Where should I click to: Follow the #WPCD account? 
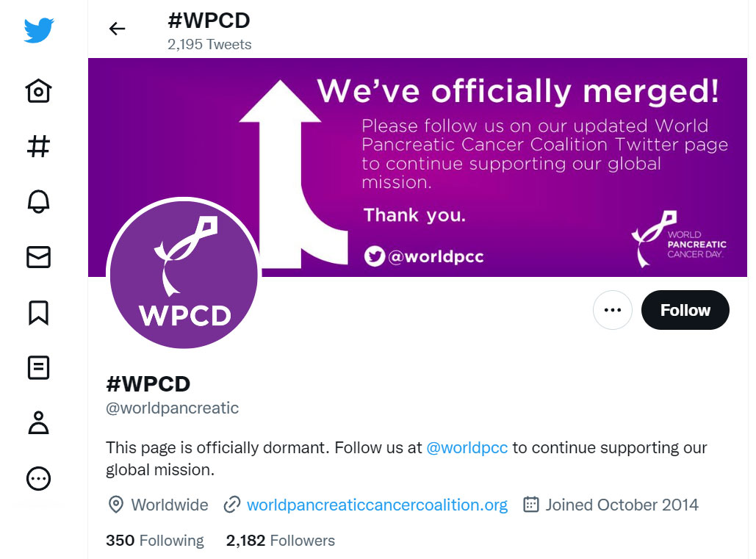click(685, 310)
